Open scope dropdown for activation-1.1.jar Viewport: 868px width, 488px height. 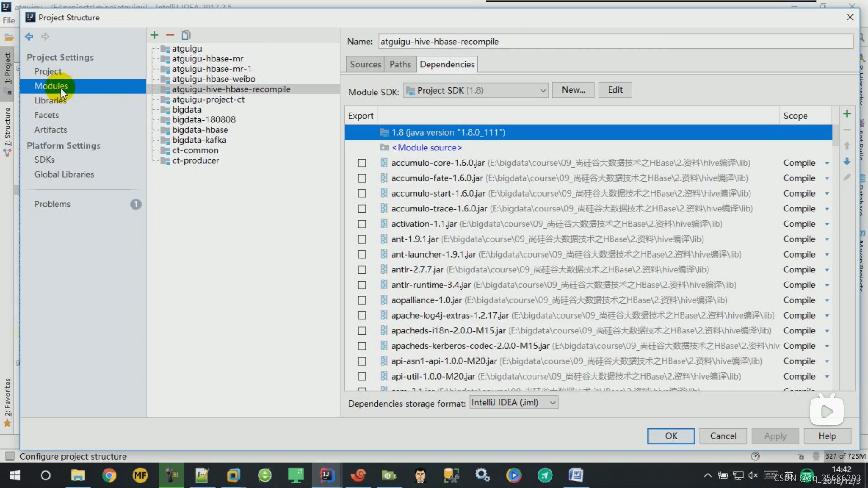(x=826, y=224)
